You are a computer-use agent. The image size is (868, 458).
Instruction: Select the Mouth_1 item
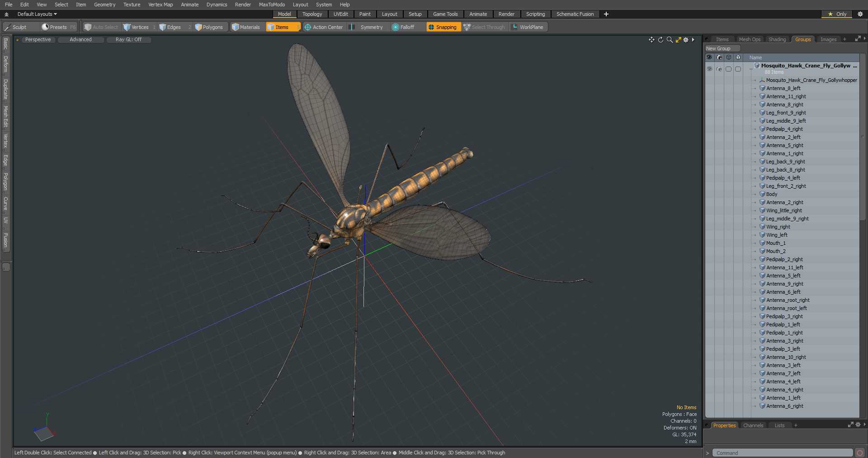coord(776,243)
